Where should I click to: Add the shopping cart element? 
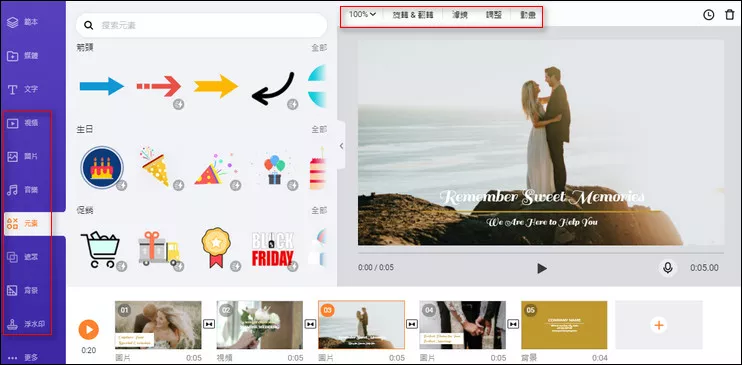point(100,249)
